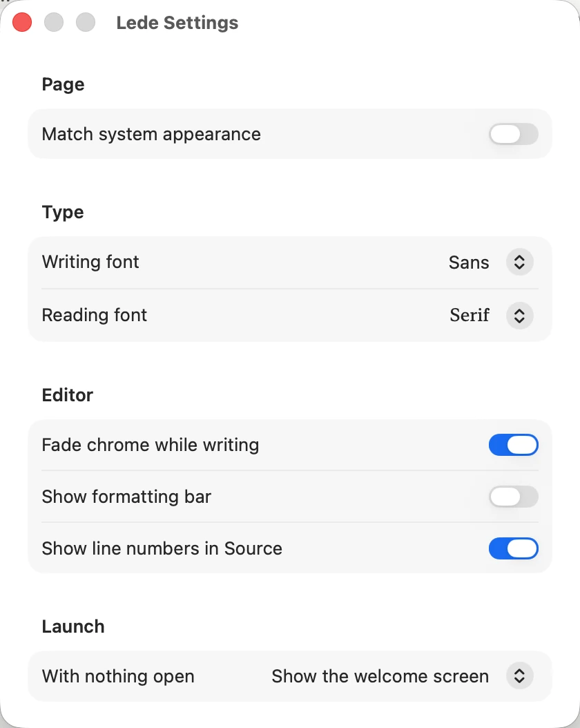Open the Writing font popup stepper

[519, 262]
